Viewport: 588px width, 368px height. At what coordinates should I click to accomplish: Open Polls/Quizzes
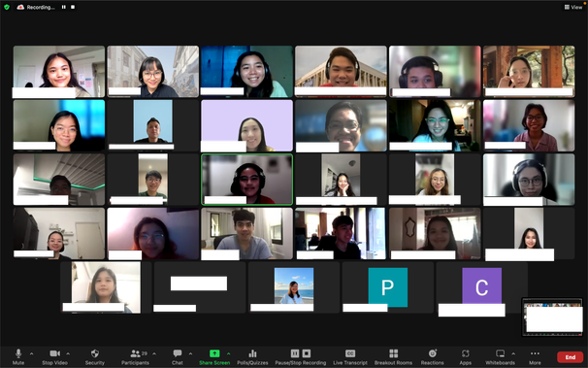pyautogui.click(x=252, y=356)
